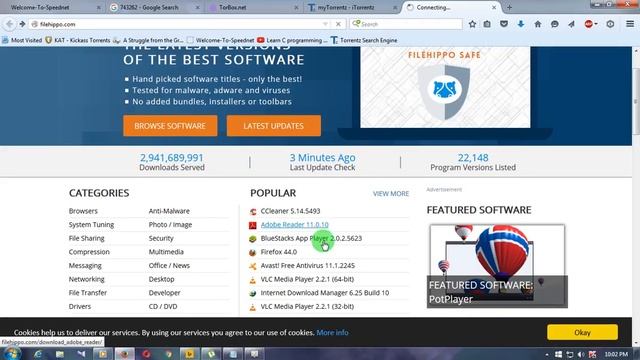Open File Explorer from the taskbar
Screen dimensions: 640x360
click(x=60, y=354)
